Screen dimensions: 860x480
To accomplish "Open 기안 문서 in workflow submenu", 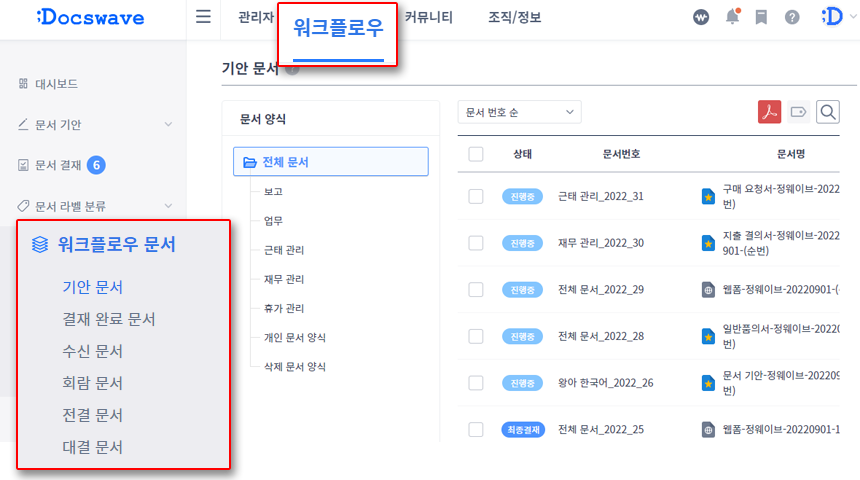I will pyautogui.click(x=92, y=287).
